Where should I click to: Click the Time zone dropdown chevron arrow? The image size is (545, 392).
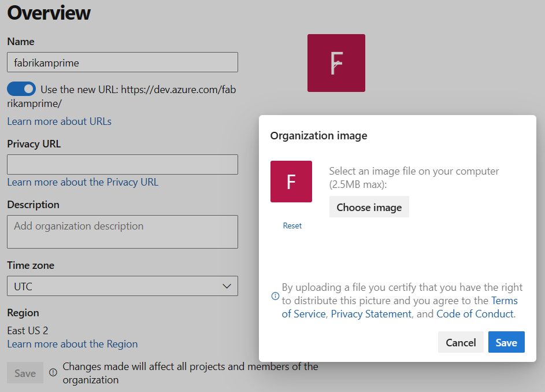pos(227,286)
